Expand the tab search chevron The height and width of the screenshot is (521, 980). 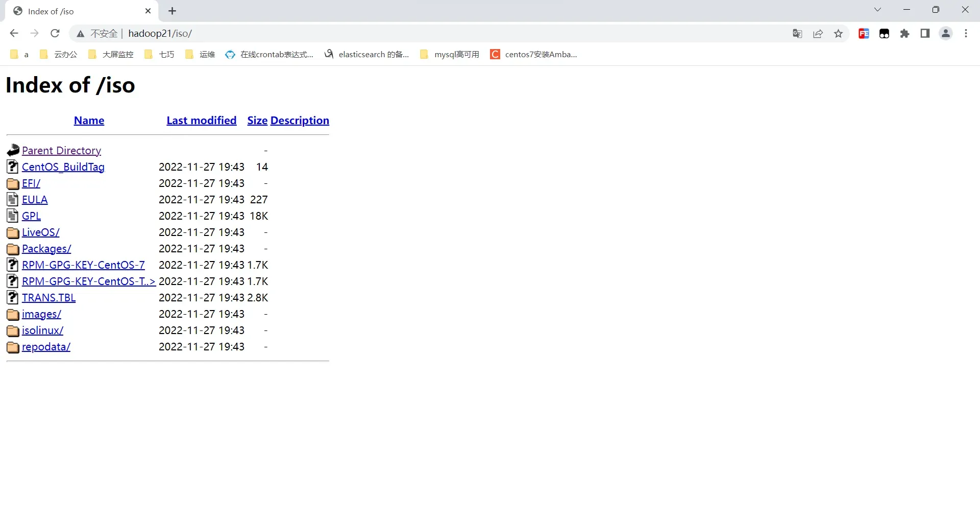(877, 10)
